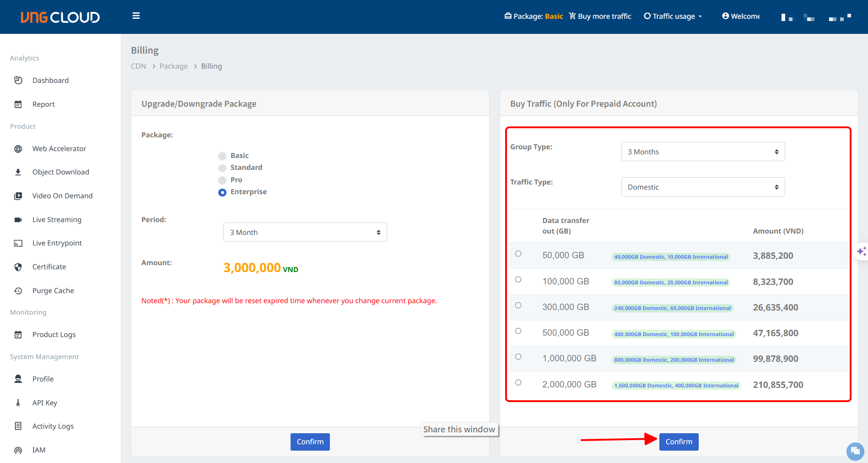Expand the Group Type dropdown
This screenshot has height=463, width=868.
[702, 152]
